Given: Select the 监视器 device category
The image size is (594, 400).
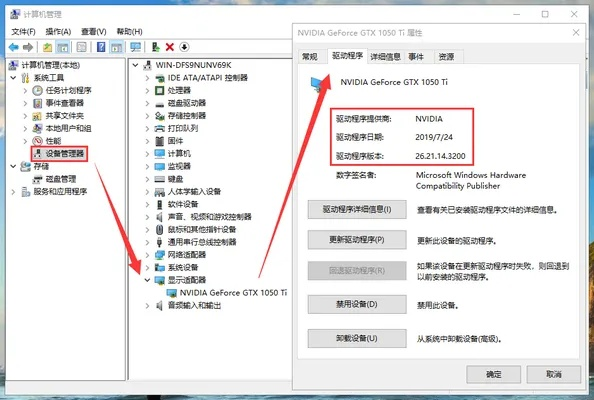Looking at the screenshot, I should click(x=179, y=166).
